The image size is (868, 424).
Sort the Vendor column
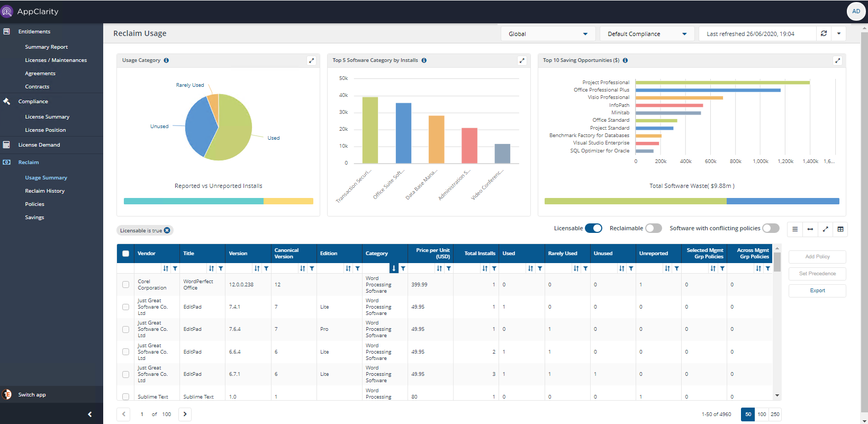166,268
